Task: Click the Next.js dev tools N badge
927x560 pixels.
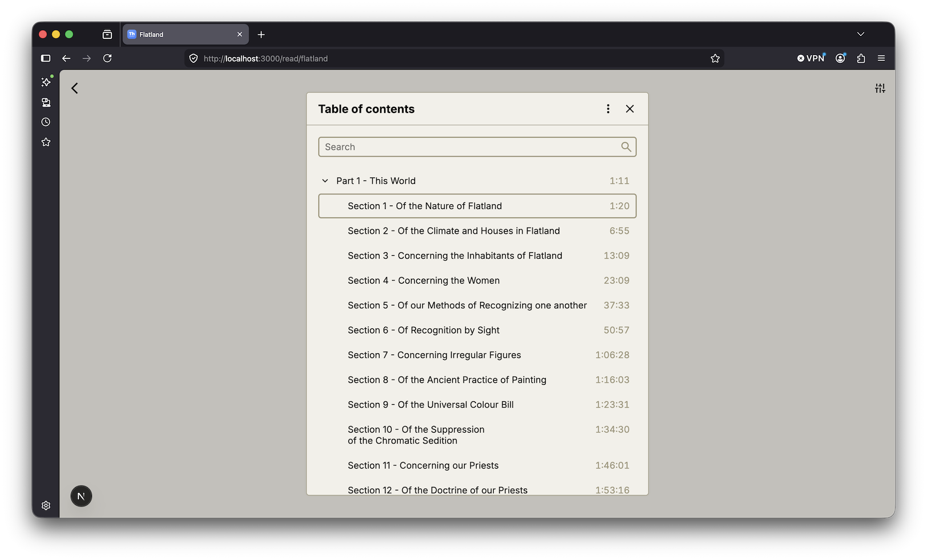Action: (x=81, y=496)
